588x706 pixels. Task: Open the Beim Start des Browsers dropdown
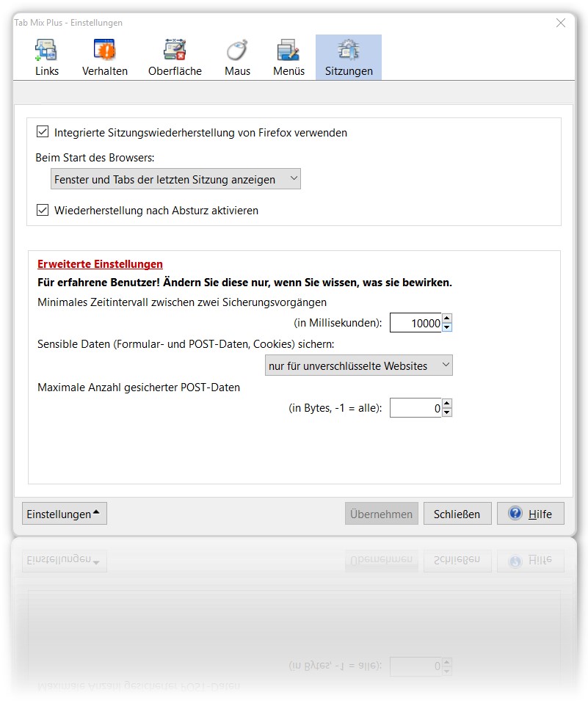(175, 179)
